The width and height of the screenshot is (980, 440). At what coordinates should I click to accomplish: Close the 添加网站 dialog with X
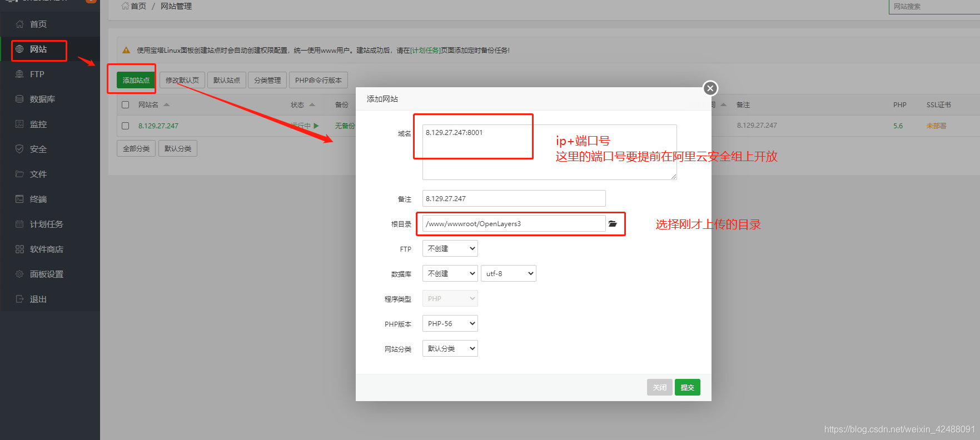(x=710, y=88)
